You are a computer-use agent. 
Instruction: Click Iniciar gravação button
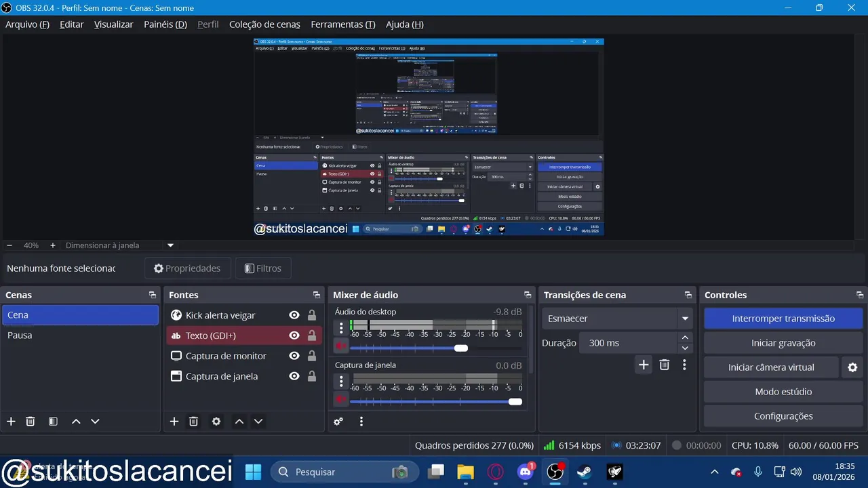[x=783, y=343]
